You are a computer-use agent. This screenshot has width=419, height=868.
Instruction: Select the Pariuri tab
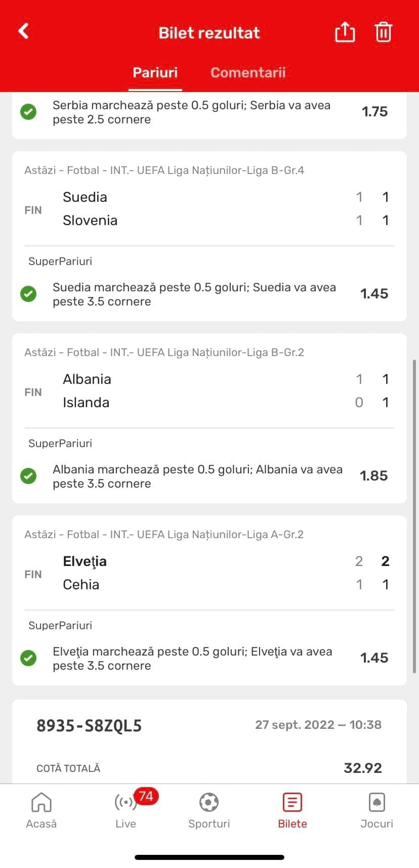pos(155,72)
